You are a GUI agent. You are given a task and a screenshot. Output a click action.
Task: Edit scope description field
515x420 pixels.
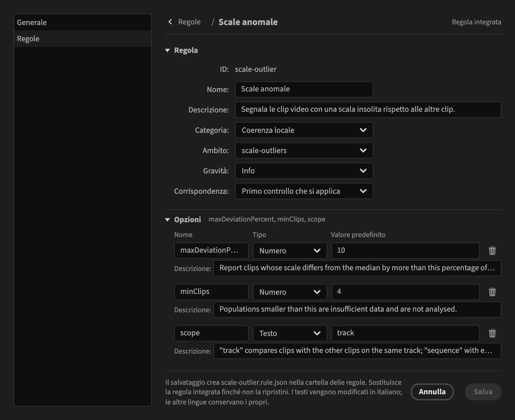point(357,351)
